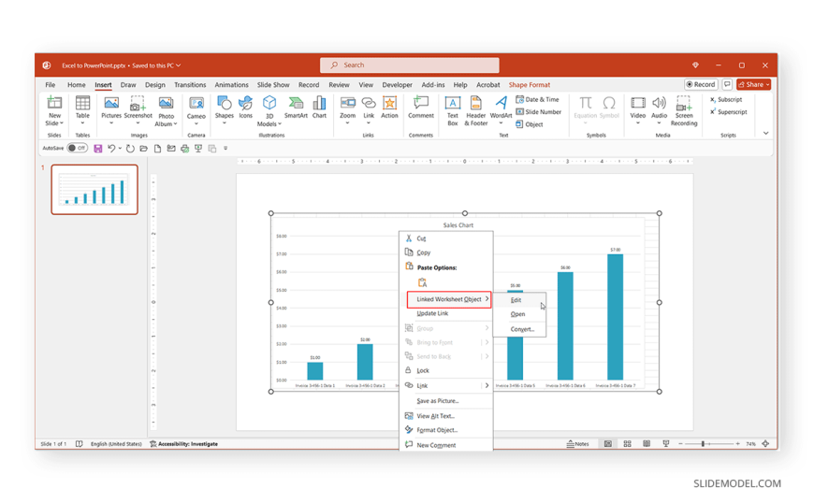Screen dimensions: 814x504
Task: Open the Pictures insert option
Action: [111, 109]
